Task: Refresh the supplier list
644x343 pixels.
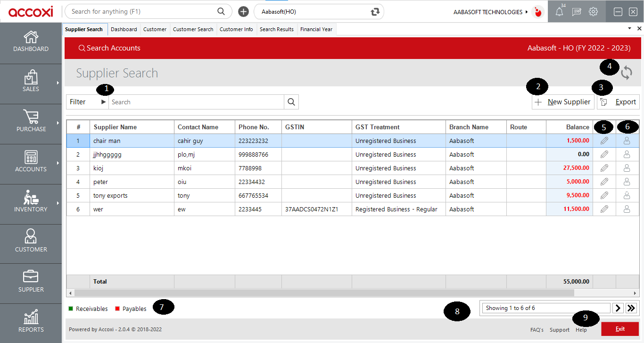Action: point(627,73)
